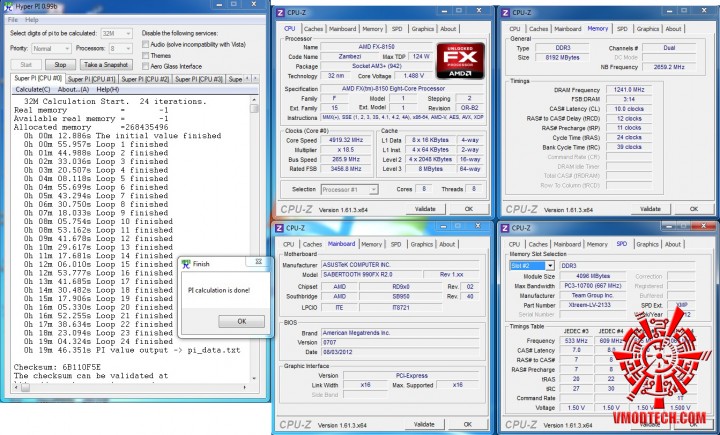Screen dimensions: 720x435
Task: Click OK in Mainboard CPU-Z window
Action: [x=467, y=424]
